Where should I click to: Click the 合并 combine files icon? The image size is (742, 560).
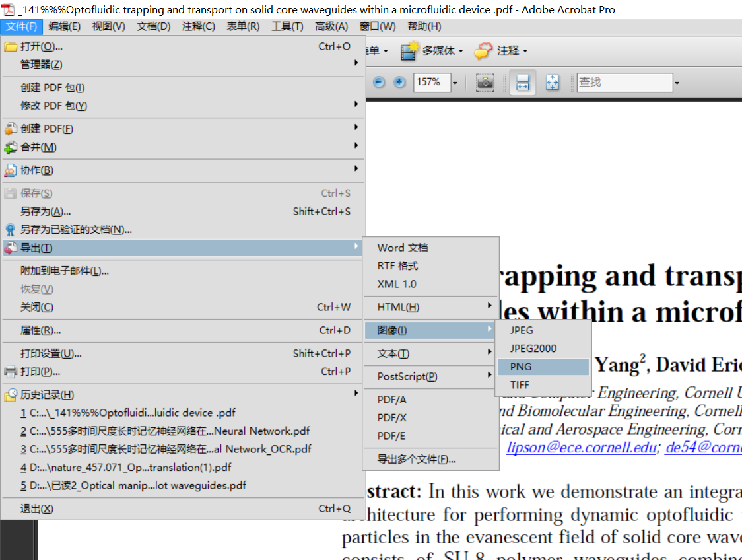tap(11, 147)
